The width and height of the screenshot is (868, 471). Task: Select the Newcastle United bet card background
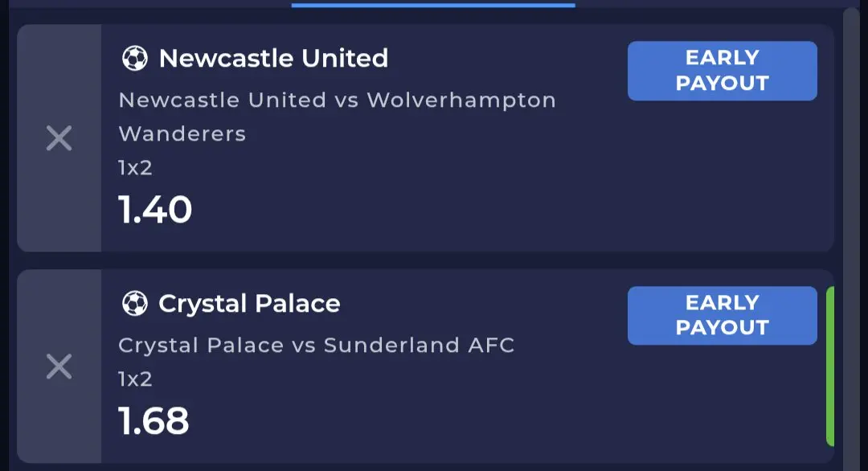tap(425, 137)
